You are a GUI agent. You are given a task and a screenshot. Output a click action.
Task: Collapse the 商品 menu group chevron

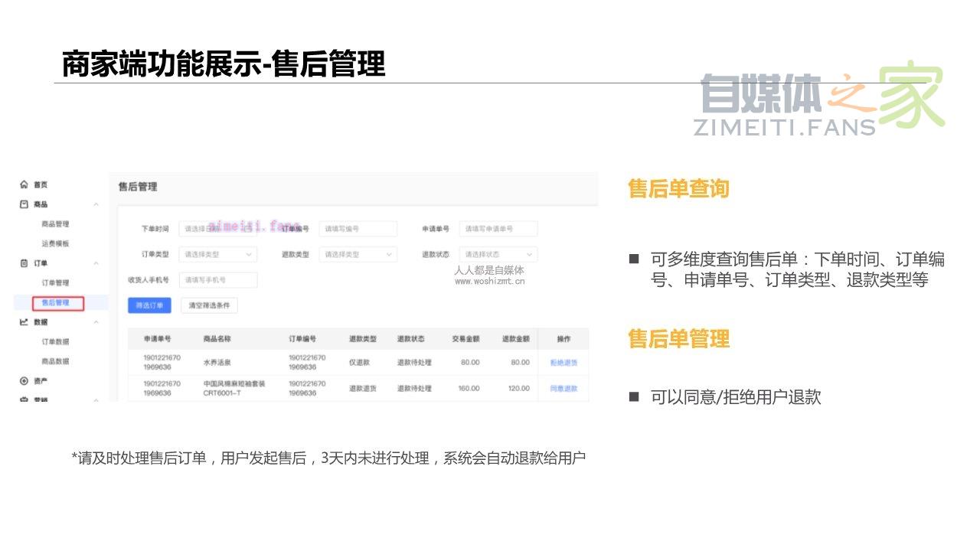point(96,204)
